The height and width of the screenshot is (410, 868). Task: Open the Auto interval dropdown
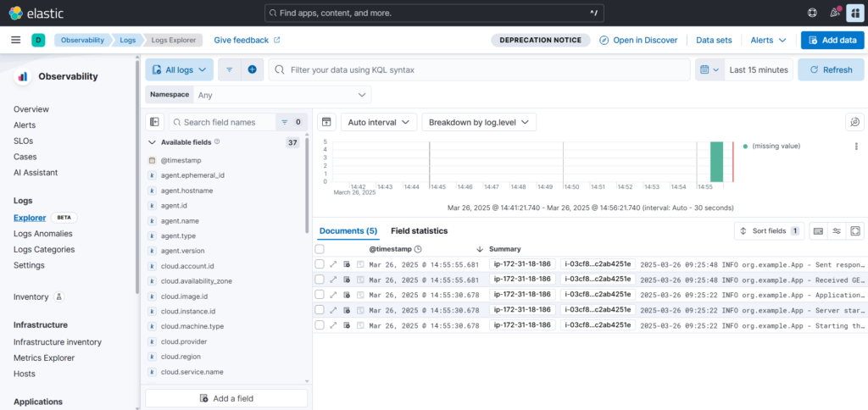379,122
